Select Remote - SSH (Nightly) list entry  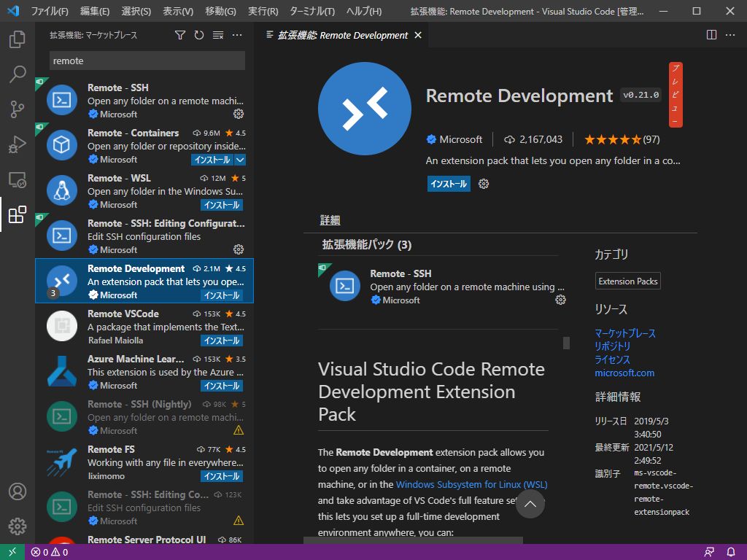click(145, 416)
